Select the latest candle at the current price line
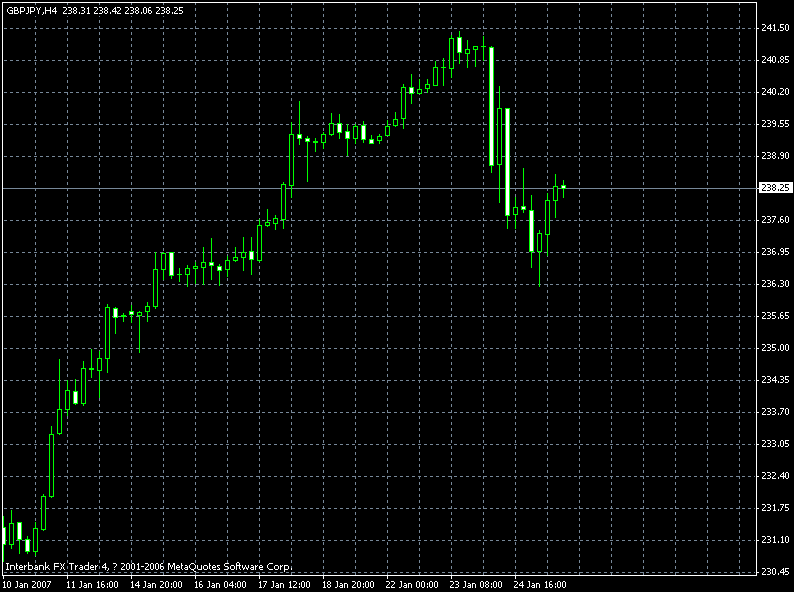Image resolution: width=794 pixels, height=592 pixels. point(564,188)
